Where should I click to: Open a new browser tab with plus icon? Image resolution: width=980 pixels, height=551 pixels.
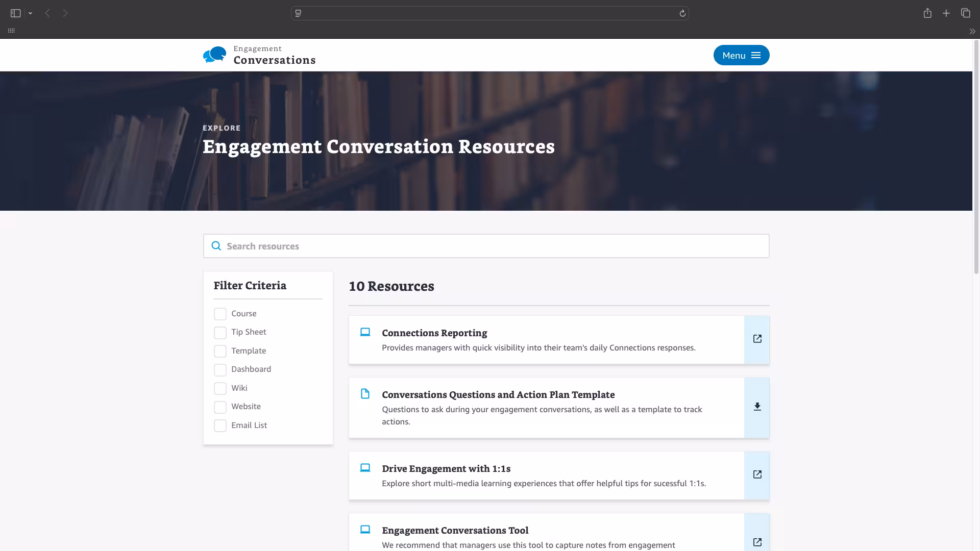pyautogui.click(x=946, y=13)
